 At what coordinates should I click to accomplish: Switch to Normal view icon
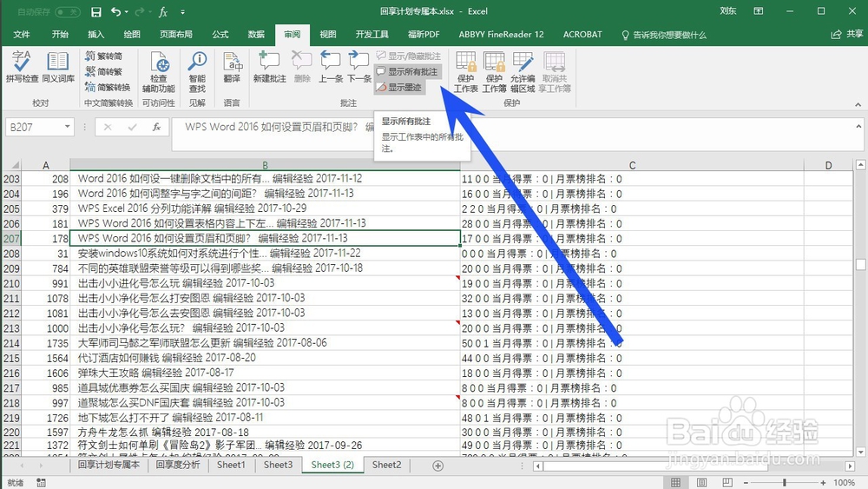[676, 482]
